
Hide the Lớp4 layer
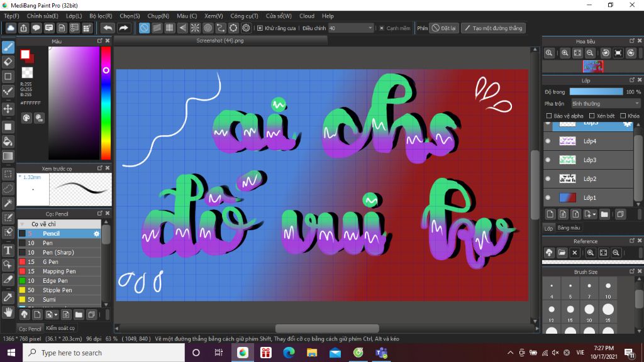coord(548,141)
